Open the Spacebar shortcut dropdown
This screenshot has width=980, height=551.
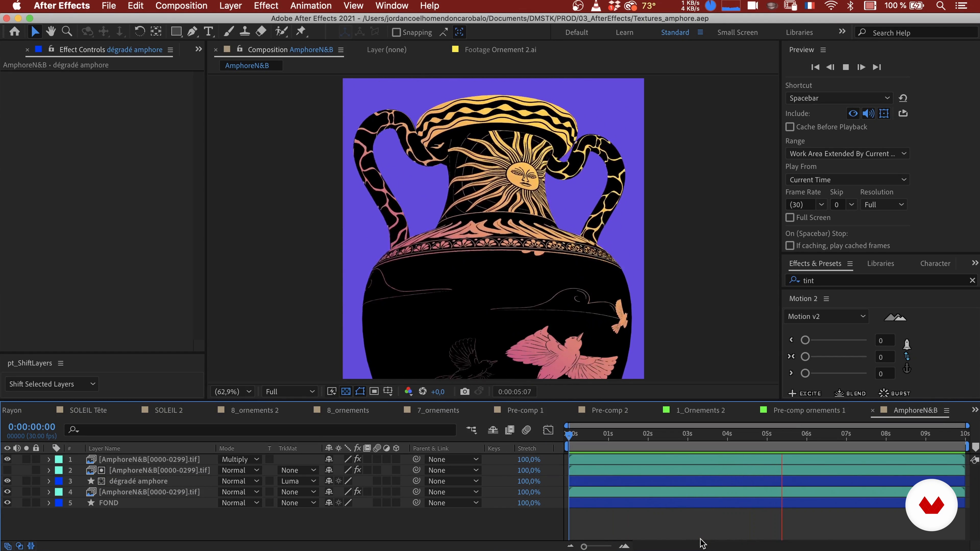coord(839,98)
